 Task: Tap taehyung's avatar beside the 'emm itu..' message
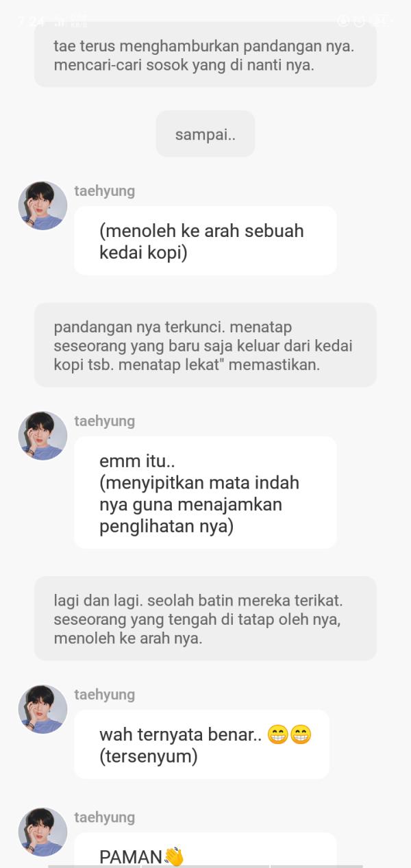pos(42,436)
